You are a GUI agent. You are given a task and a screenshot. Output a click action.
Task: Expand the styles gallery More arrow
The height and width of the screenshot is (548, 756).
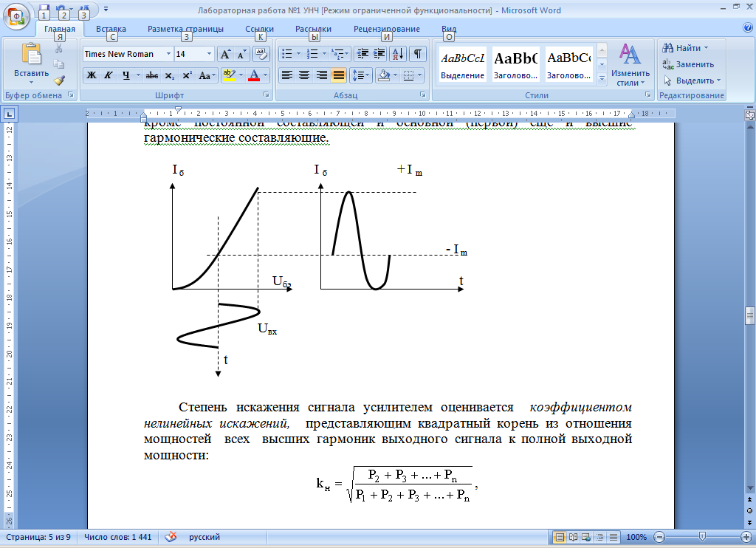[602, 78]
